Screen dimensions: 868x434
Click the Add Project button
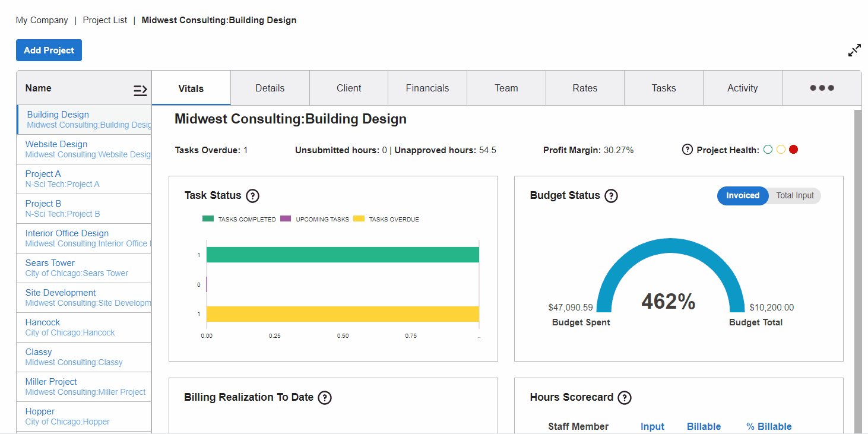pyautogui.click(x=49, y=50)
